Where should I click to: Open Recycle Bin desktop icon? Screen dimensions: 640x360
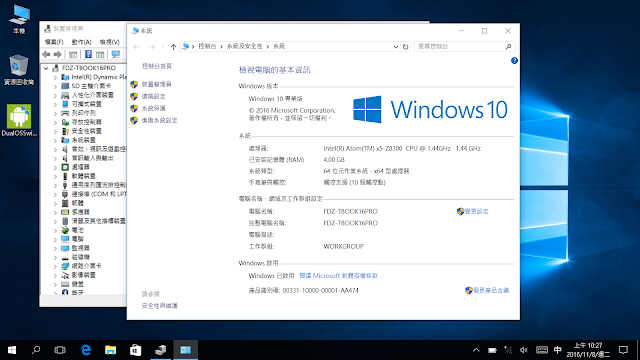click(19, 70)
